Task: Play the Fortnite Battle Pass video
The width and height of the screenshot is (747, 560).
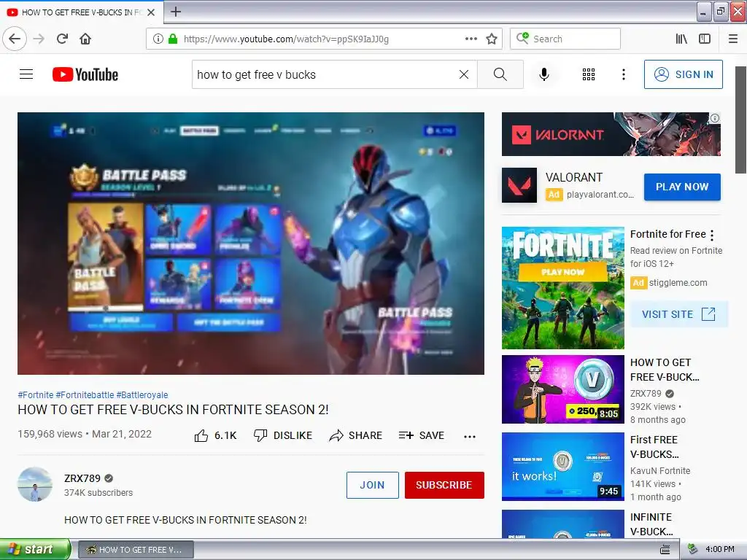Action: click(251, 244)
